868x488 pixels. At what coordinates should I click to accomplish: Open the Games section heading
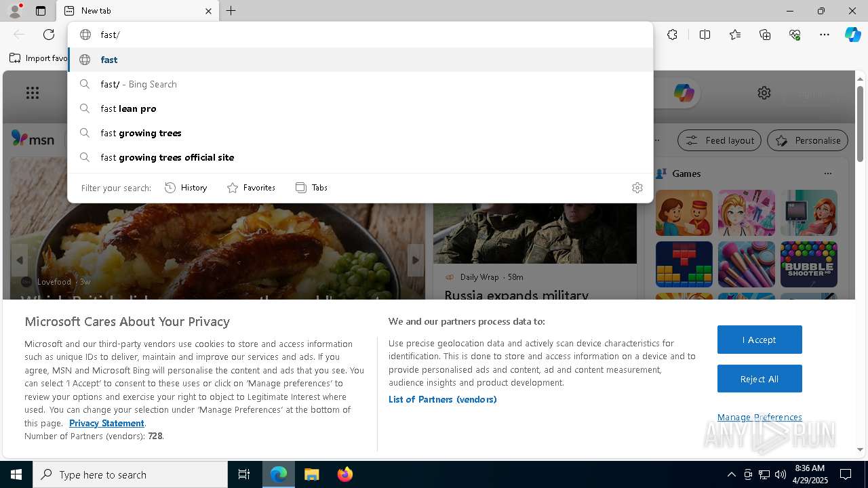686,174
